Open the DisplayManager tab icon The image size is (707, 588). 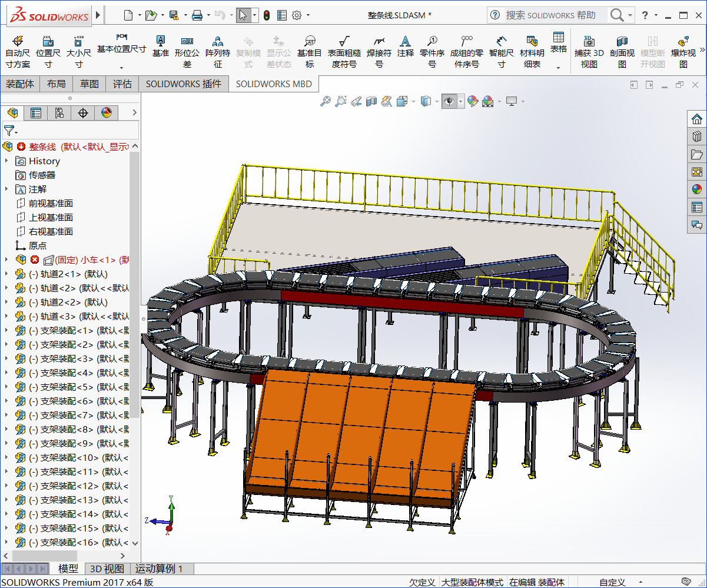coord(107,112)
